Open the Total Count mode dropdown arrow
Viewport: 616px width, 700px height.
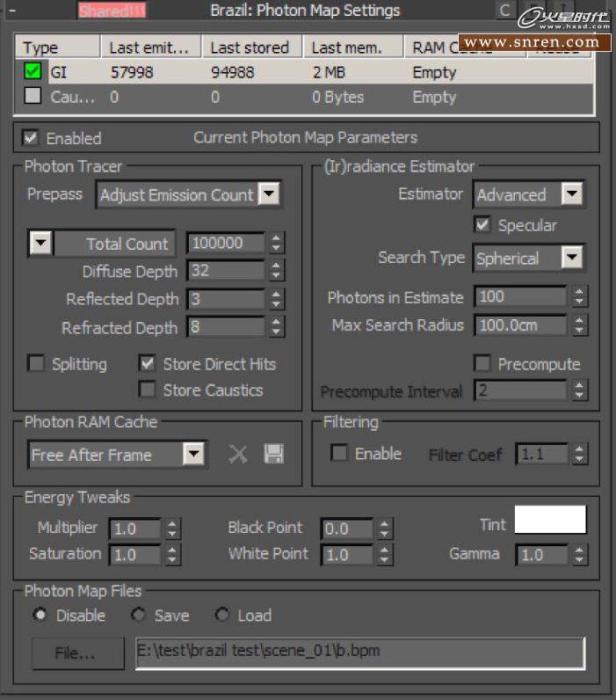[x=40, y=244]
